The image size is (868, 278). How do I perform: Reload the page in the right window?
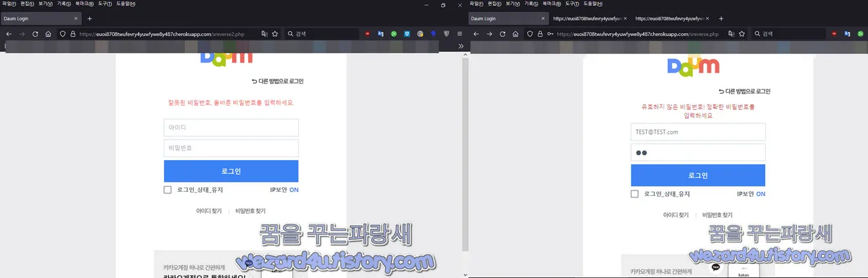(502, 33)
